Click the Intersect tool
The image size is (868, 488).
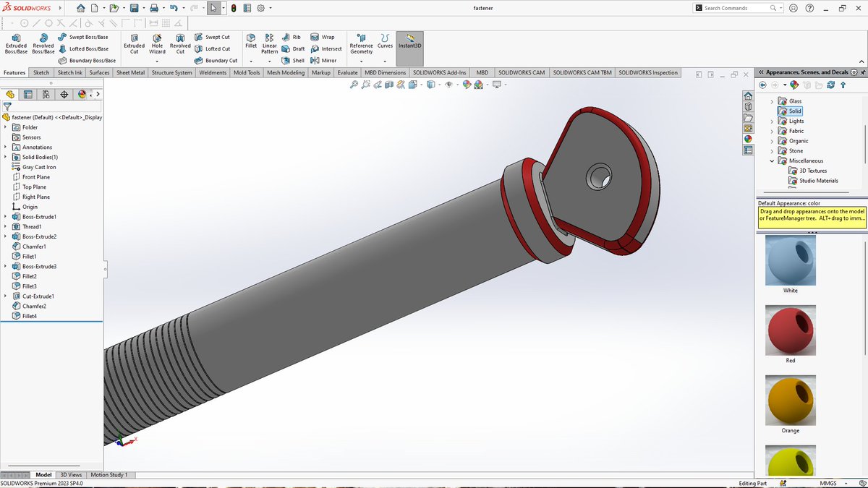(x=326, y=48)
